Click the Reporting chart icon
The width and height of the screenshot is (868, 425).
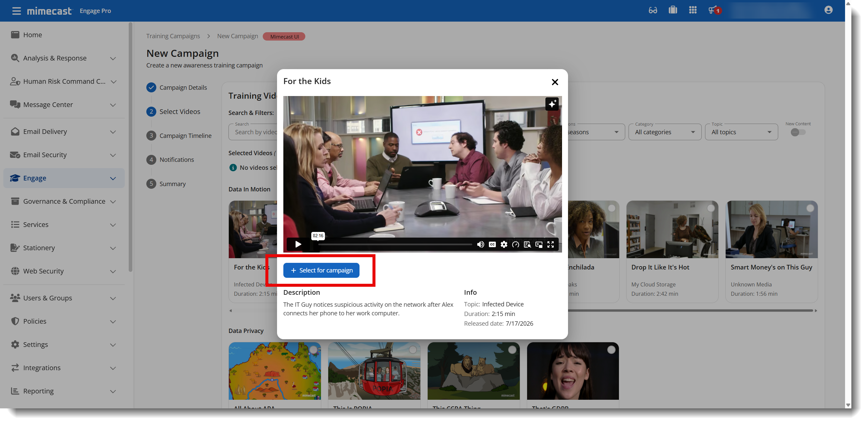(x=15, y=391)
